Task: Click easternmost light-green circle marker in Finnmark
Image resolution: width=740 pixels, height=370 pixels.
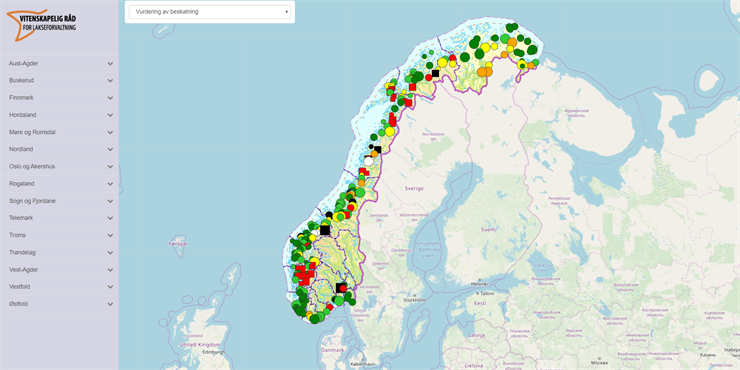Action: pyautogui.click(x=536, y=62)
